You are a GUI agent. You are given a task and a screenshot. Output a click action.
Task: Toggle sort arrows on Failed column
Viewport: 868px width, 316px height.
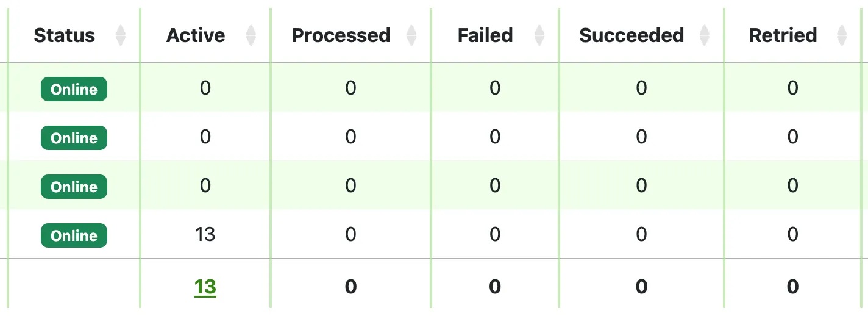539,35
